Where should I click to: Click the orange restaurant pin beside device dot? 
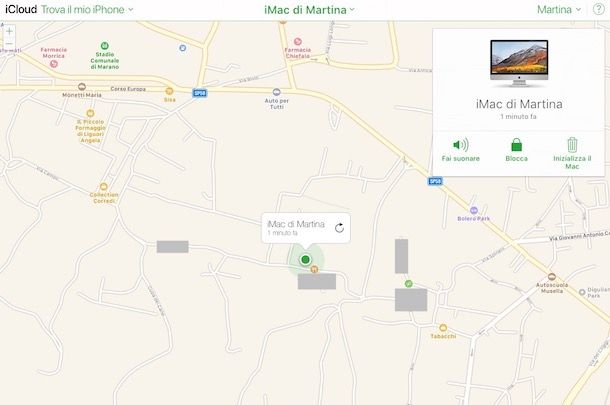coord(314,269)
